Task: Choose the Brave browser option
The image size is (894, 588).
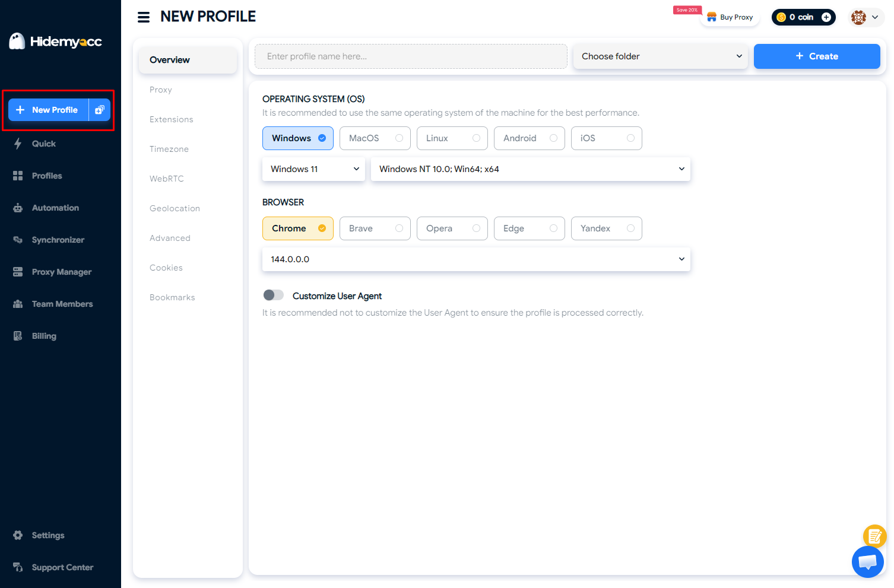Action: (375, 228)
